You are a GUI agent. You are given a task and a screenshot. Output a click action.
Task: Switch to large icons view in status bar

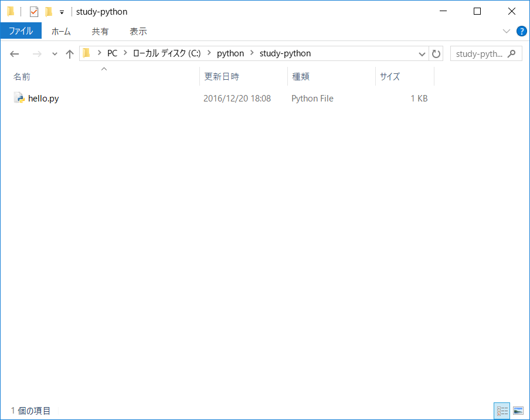pyautogui.click(x=518, y=411)
